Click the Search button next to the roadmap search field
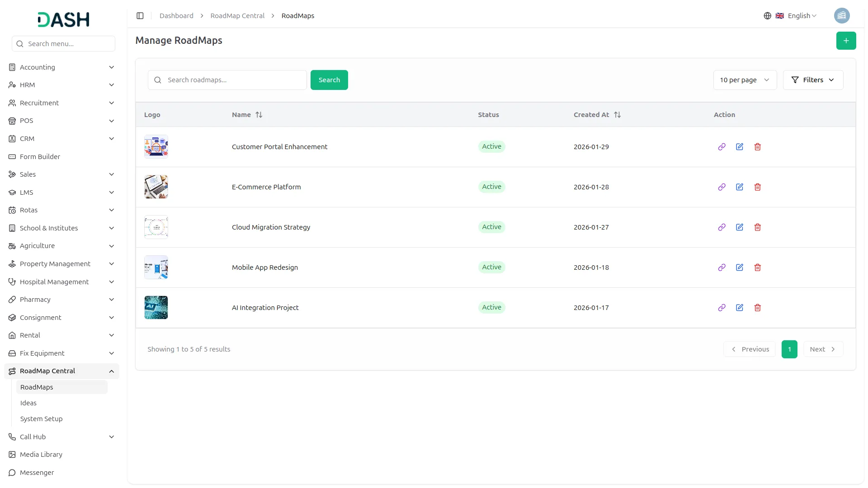 point(329,80)
